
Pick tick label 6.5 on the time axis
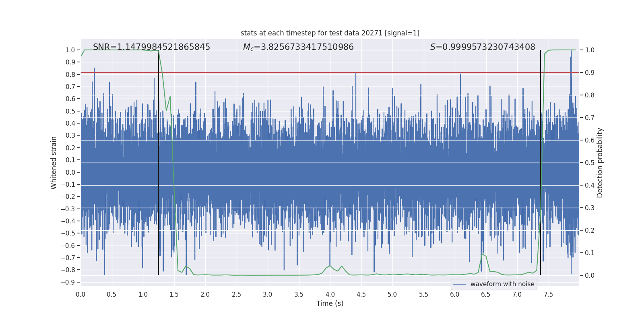(x=486, y=294)
